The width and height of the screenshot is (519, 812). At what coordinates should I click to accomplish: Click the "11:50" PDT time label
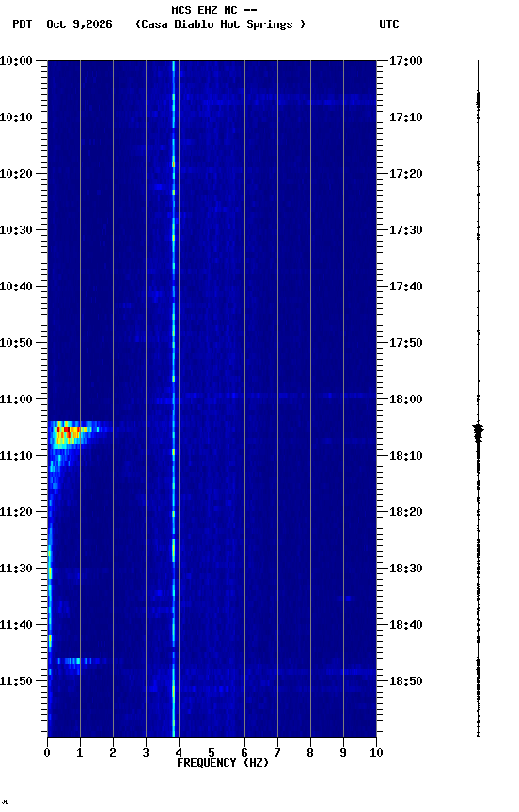[x=16, y=681]
